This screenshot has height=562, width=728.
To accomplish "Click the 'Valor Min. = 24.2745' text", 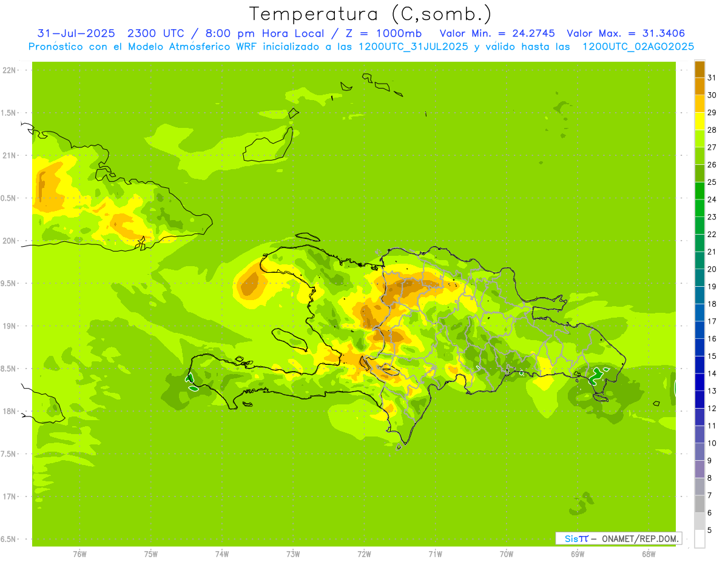I will [497, 33].
